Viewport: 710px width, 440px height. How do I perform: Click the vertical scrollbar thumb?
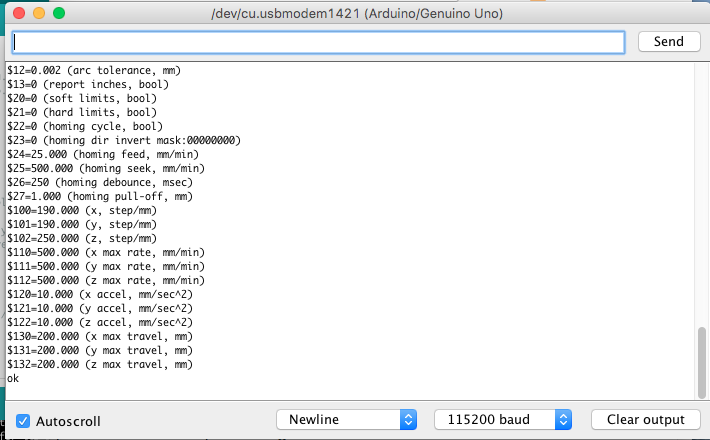point(702,363)
